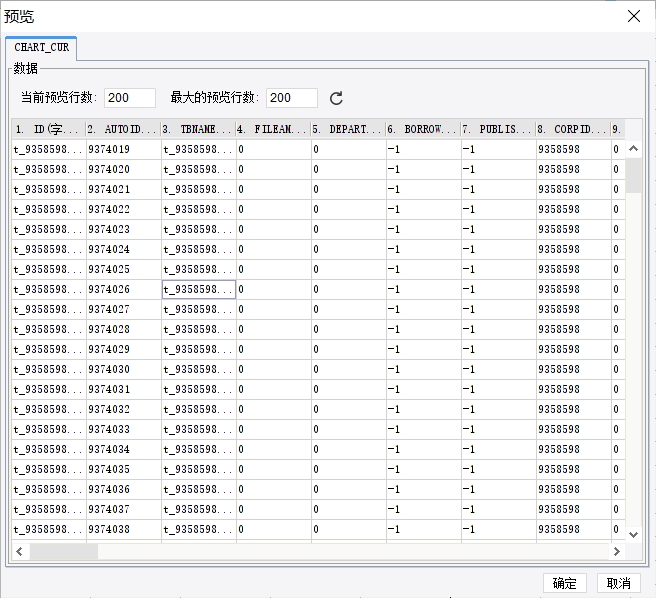Image resolution: width=656 pixels, height=598 pixels.
Task: Select AUTOID cell 9374036
Action: click(124, 490)
